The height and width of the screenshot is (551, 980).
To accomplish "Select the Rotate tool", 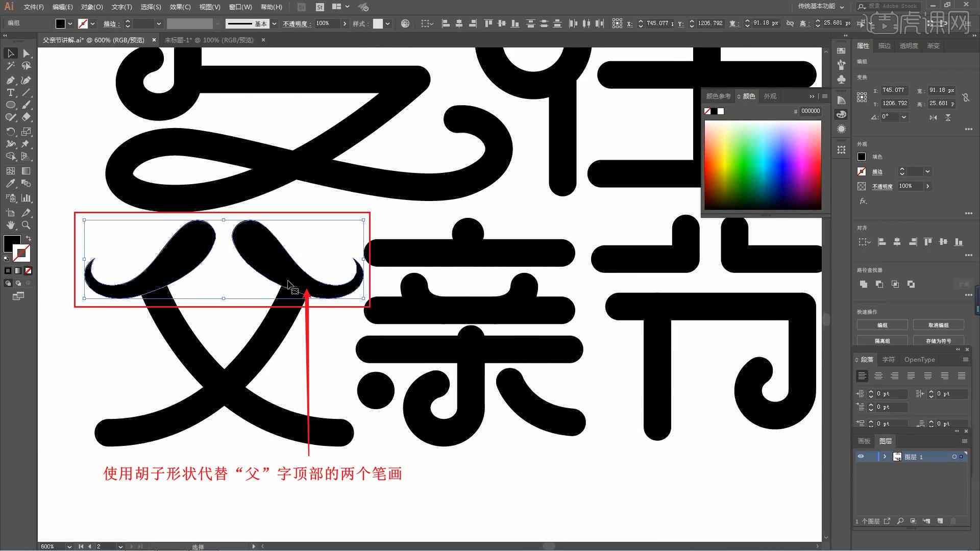I will pyautogui.click(x=9, y=131).
